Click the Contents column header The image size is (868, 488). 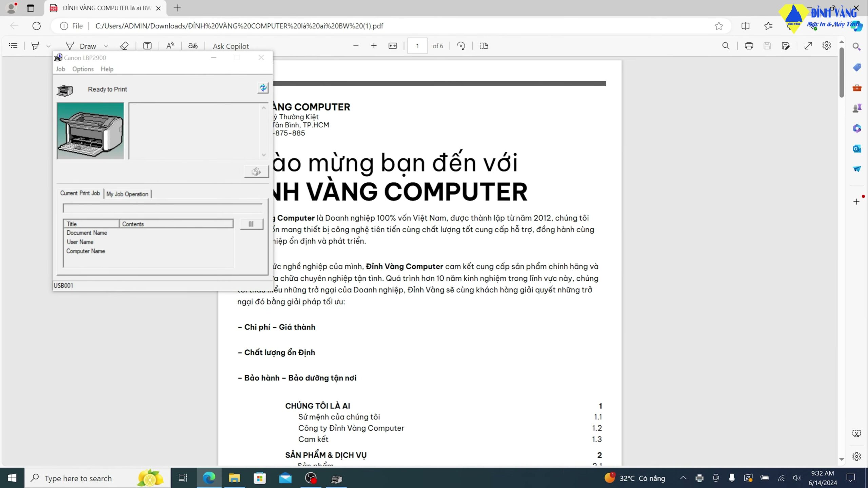[x=176, y=224]
